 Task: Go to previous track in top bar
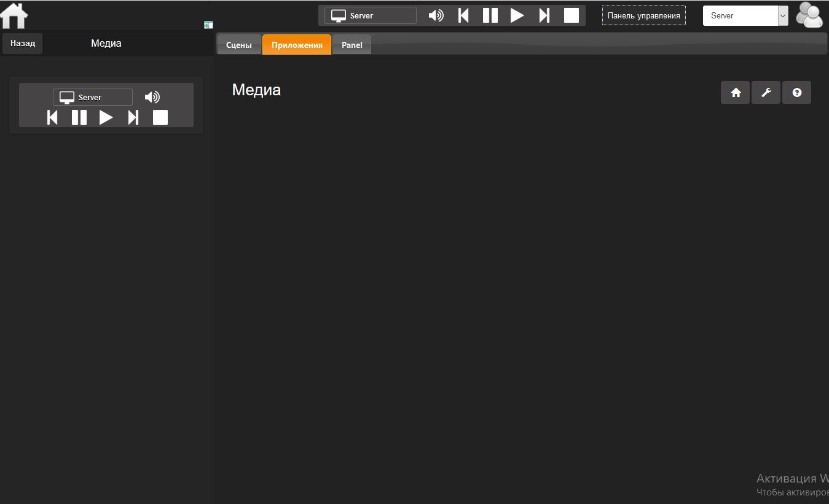tap(463, 15)
